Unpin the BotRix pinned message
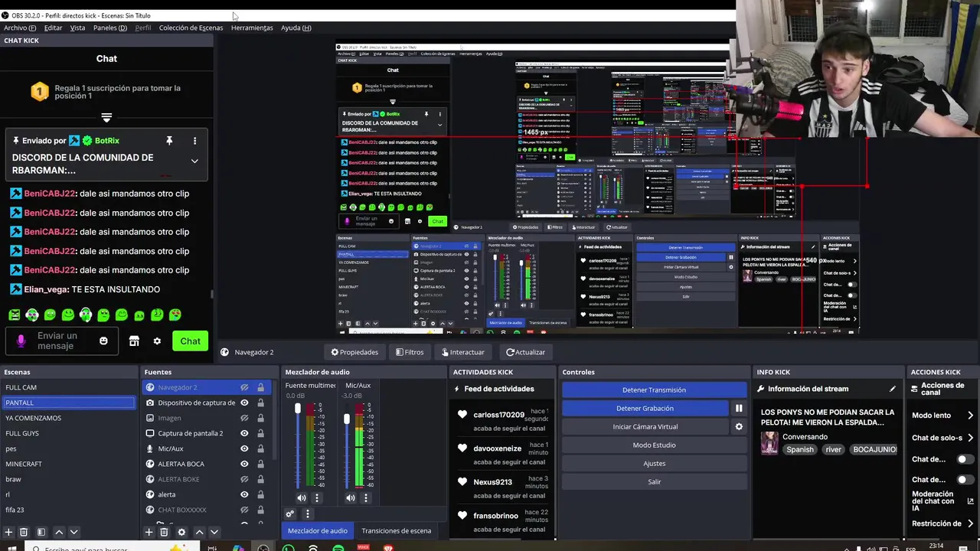The height and width of the screenshot is (551, 980). pos(169,141)
